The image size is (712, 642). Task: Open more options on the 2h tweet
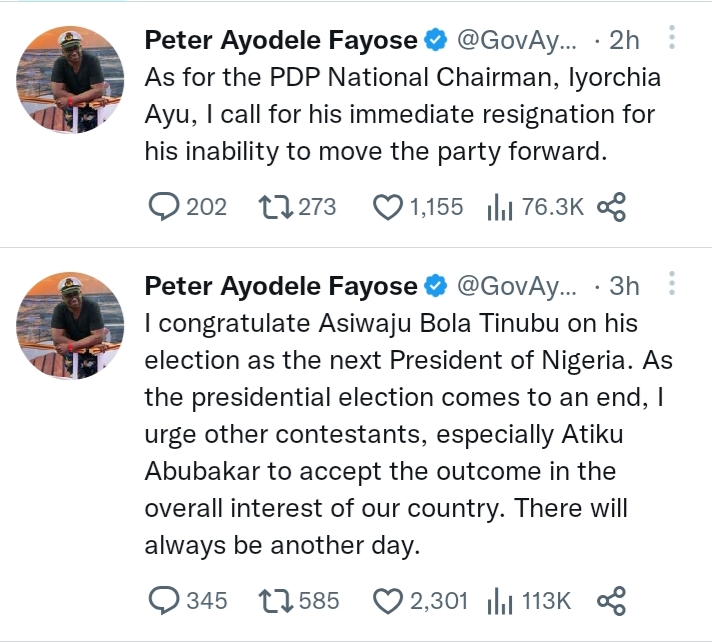672,39
